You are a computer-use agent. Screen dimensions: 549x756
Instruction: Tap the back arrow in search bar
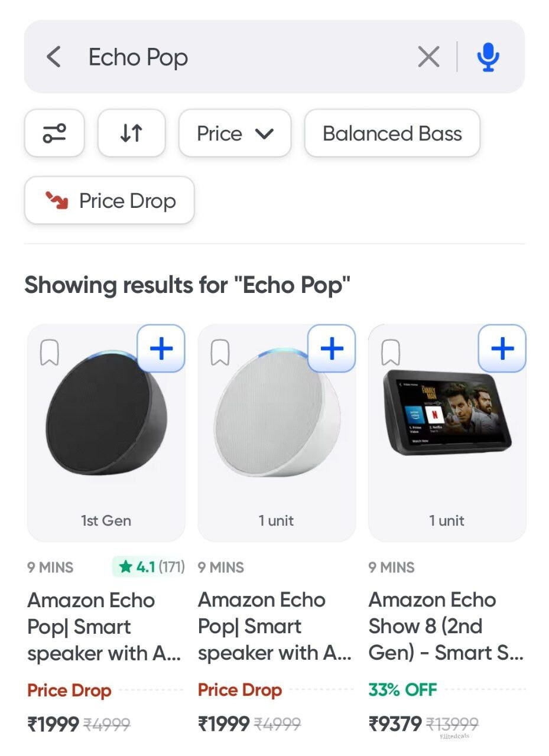(54, 57)
